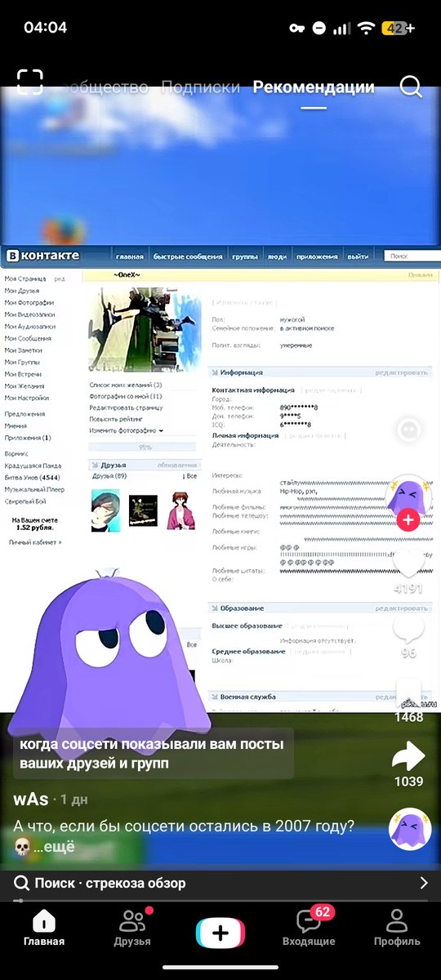
Task: Open Битва Умов (4544) app link
Action: click(x=32, y=477)
